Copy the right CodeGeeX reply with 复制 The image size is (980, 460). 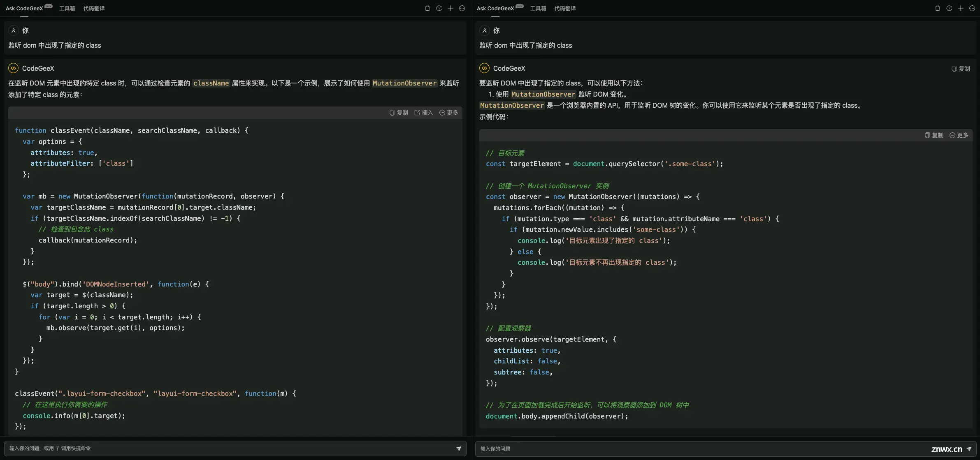pyautogui.click(x=961, y=69)
